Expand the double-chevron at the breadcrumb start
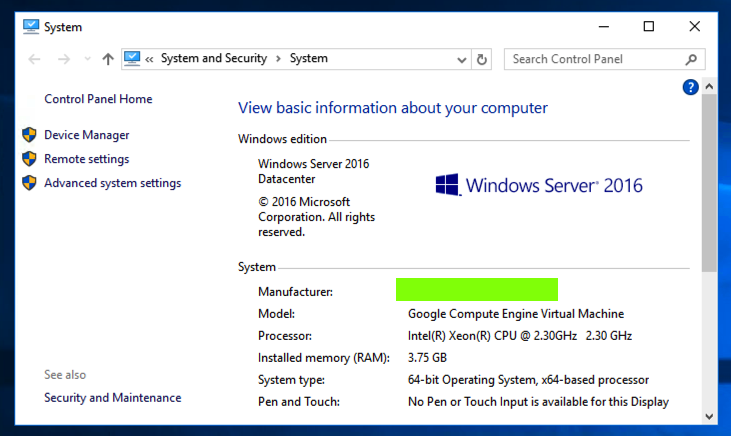The image size is (731, 436). 150,59
